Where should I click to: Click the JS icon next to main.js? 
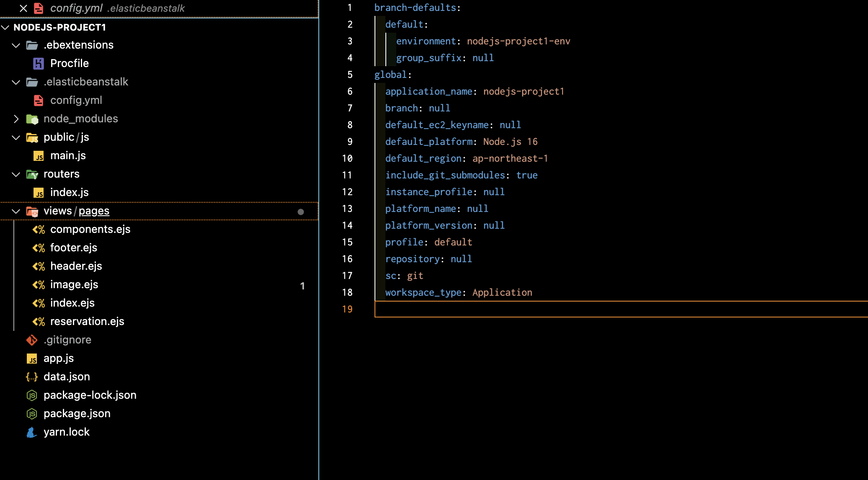pyautogui.click(x=39, y=156)
